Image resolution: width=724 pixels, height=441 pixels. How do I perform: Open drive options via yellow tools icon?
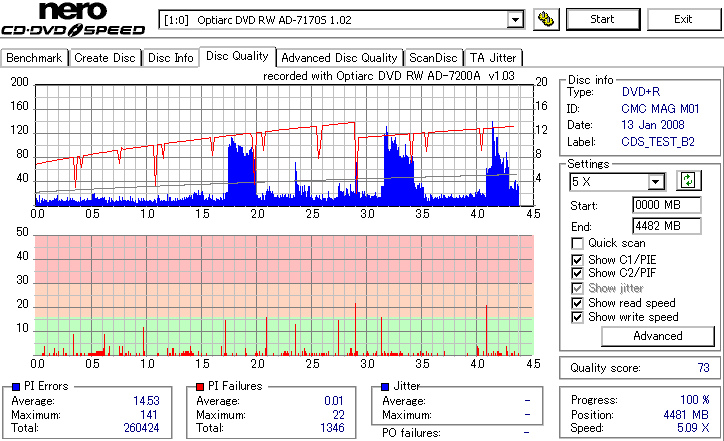coord(546,19)
